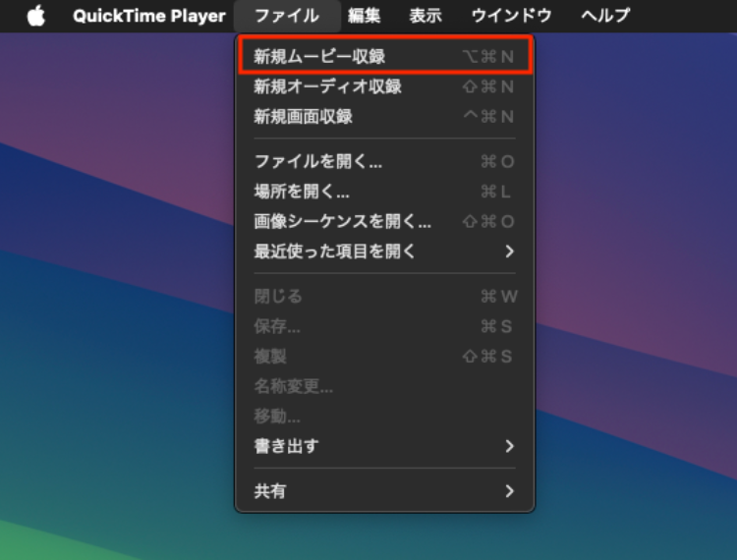The width and height of the screenshot is (737, 560).
Task: Close the open ファイル menu
Action: pyautogui.click(x=286, y=16)
